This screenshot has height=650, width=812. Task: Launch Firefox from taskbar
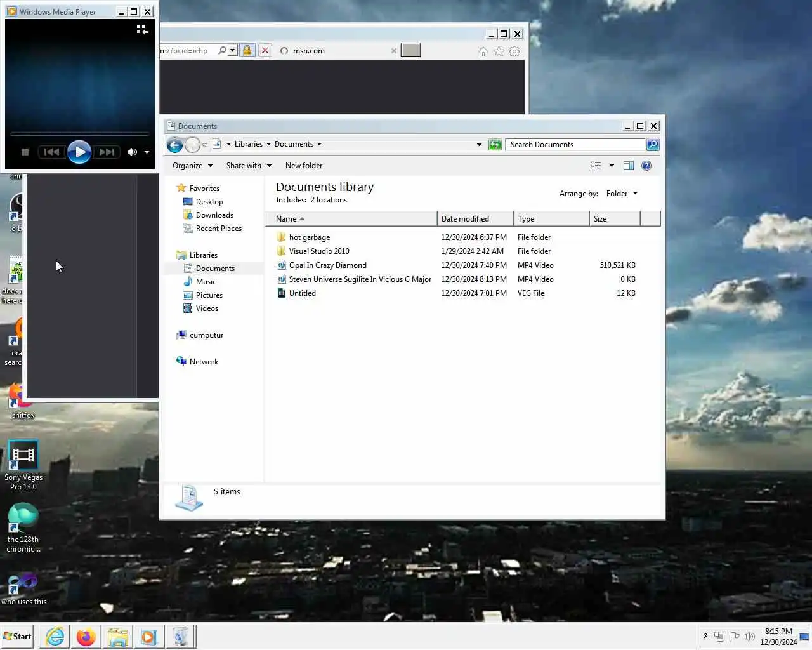(86, 636)
